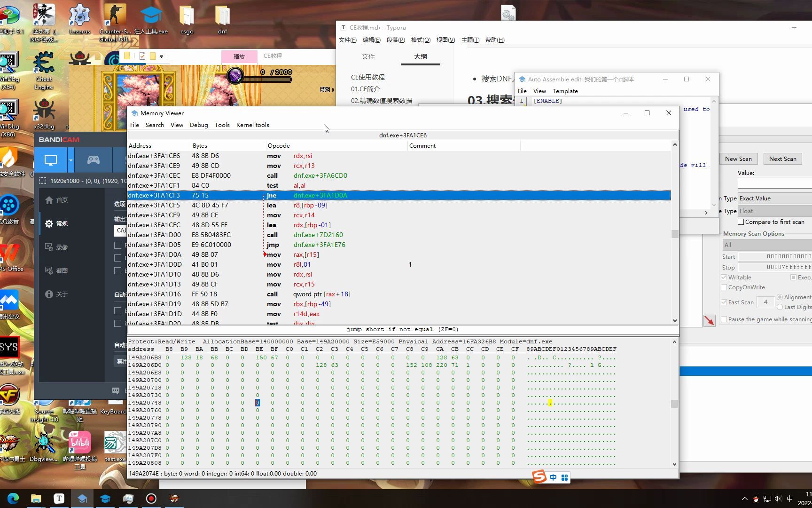Open the Search menu in Memory Viewer
Image resolution: width=812 pixels, height=508 pixels.
point(155,125)
